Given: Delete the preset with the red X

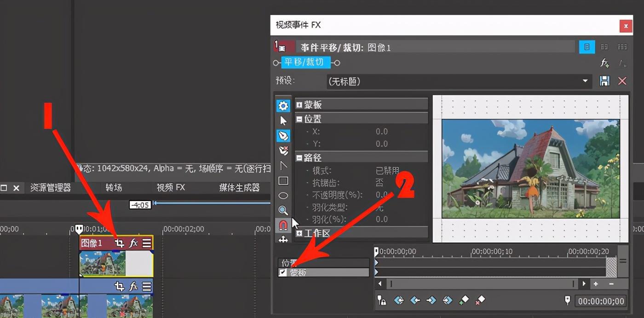Looking at the screenshot, I should pyautogui.click(x=622, y=81).
